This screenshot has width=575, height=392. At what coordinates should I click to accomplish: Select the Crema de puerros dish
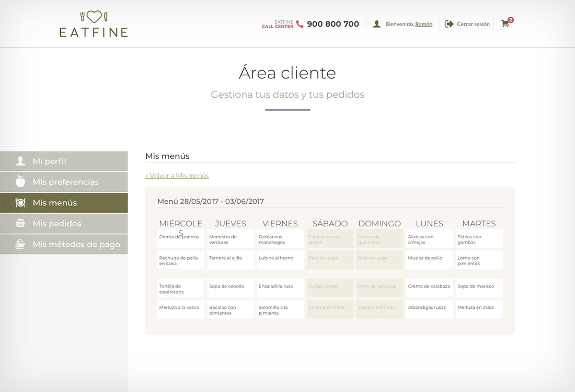point(180,238)
